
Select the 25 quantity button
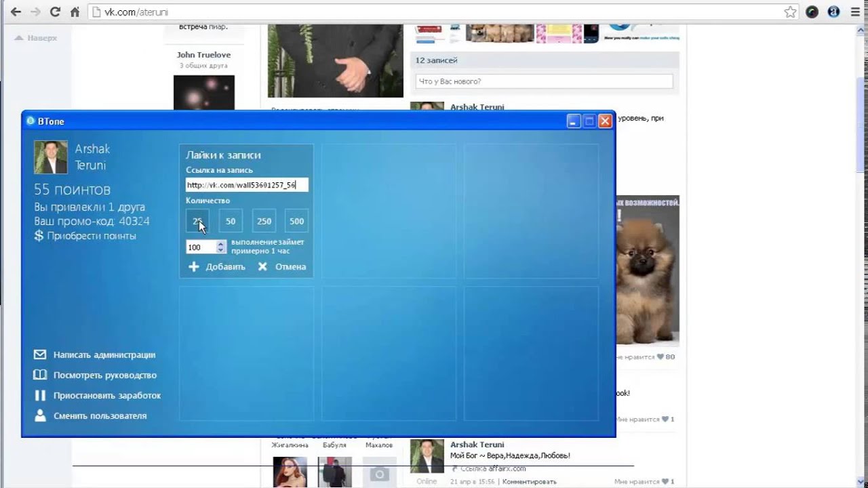tap(197, 221)
